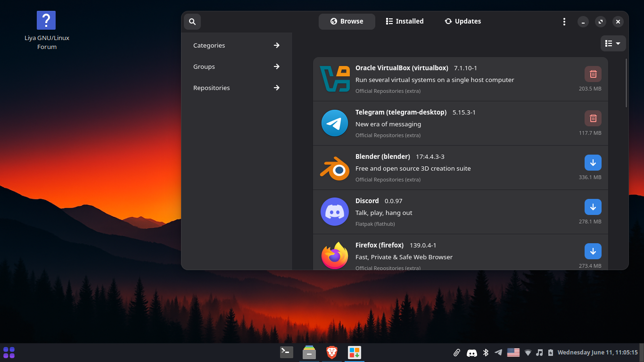Open the Discord tray icon
The image size is (644, 362).
(472, 352)
